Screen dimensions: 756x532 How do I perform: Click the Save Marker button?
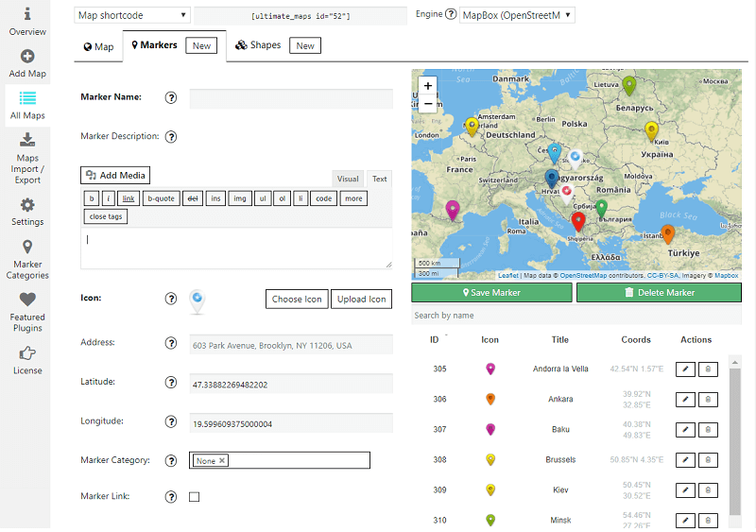491,293
